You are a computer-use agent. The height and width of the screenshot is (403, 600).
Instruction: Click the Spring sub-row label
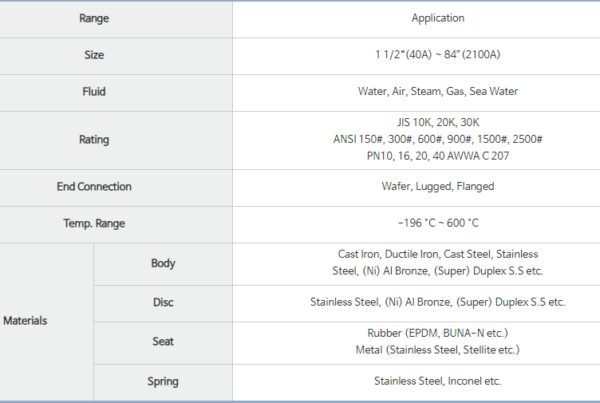click(x=163, y=381)
